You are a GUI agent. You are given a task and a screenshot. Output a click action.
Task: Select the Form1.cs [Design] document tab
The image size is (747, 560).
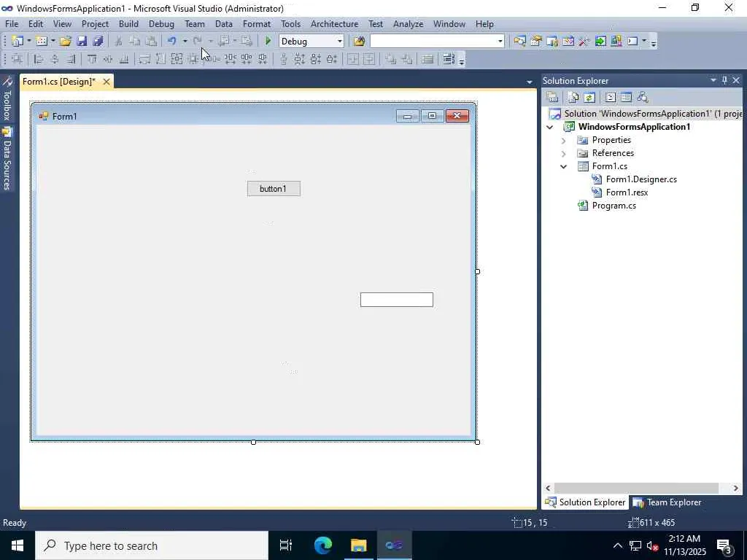(59, 82)
